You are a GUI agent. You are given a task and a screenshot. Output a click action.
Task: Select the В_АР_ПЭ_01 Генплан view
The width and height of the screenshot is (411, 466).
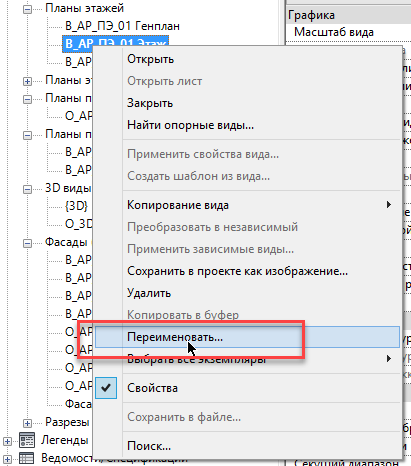point(122,26)
